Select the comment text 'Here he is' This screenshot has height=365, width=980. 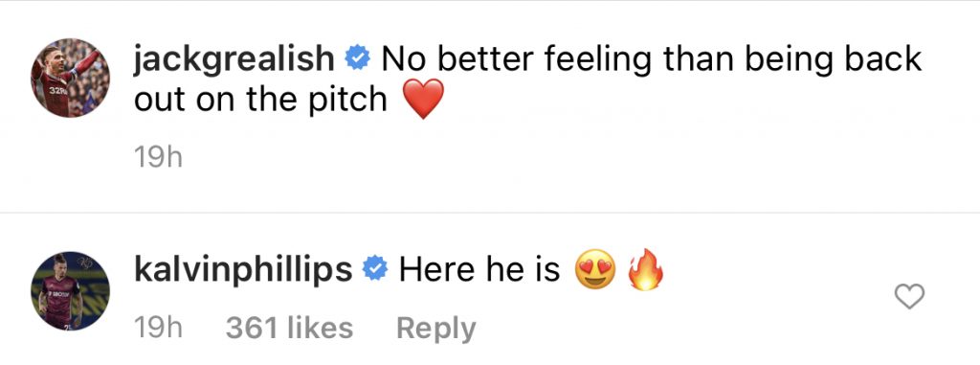pyautogui.click(x=479, y=270)
